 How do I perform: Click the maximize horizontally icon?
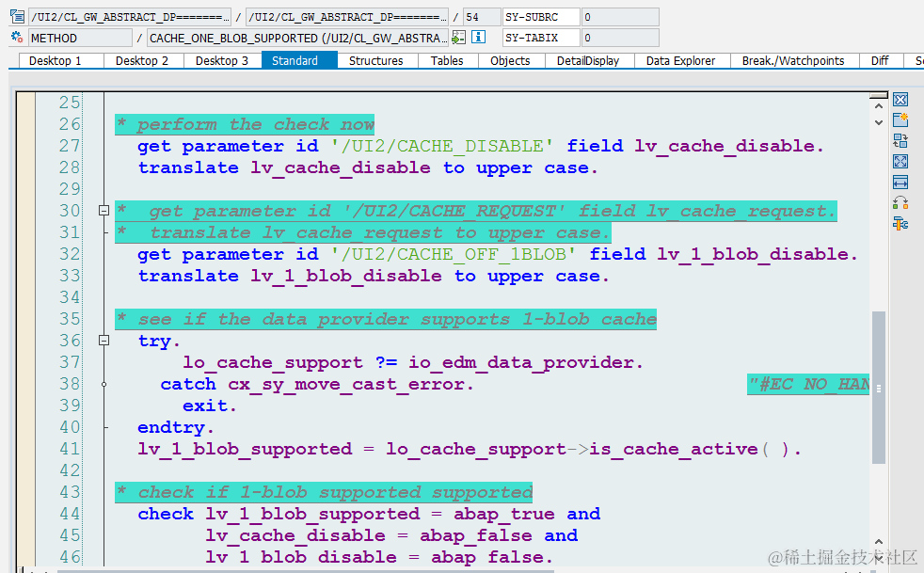pyautogui.click(x=900, y=183)
